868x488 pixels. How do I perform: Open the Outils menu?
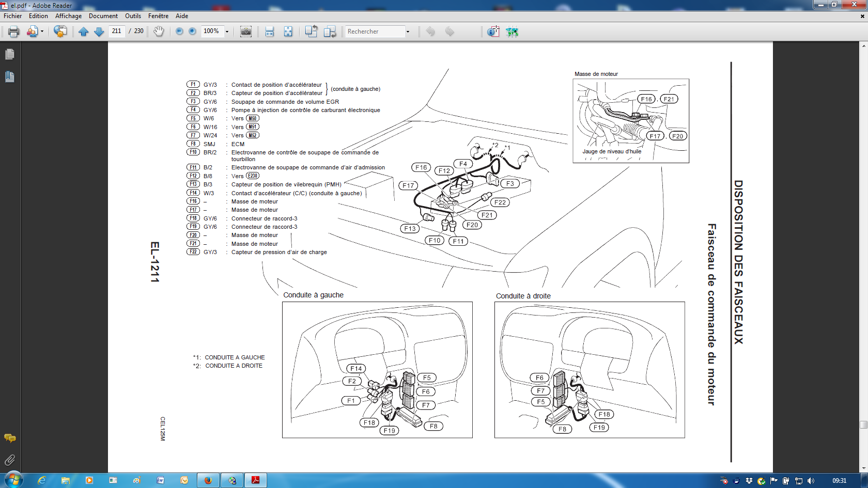coord(133,16)
